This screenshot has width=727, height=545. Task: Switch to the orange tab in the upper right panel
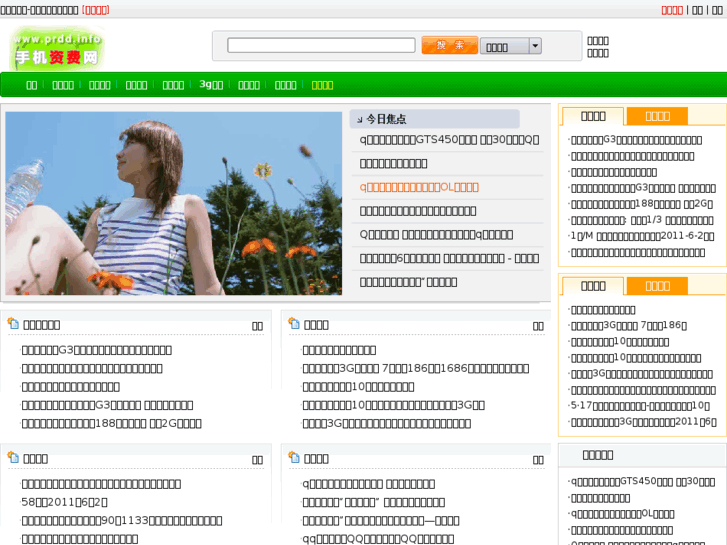coord(657,116)
